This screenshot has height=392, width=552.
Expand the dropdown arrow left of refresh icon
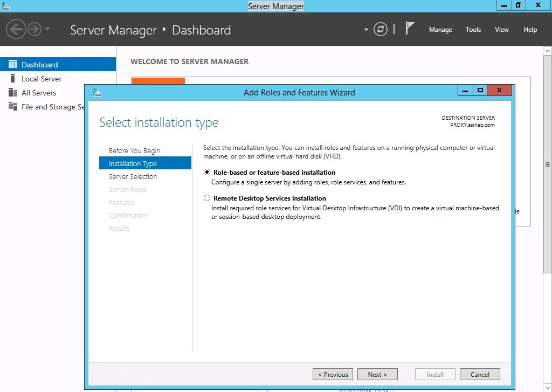pyautogui.click(x=366, y=30)
